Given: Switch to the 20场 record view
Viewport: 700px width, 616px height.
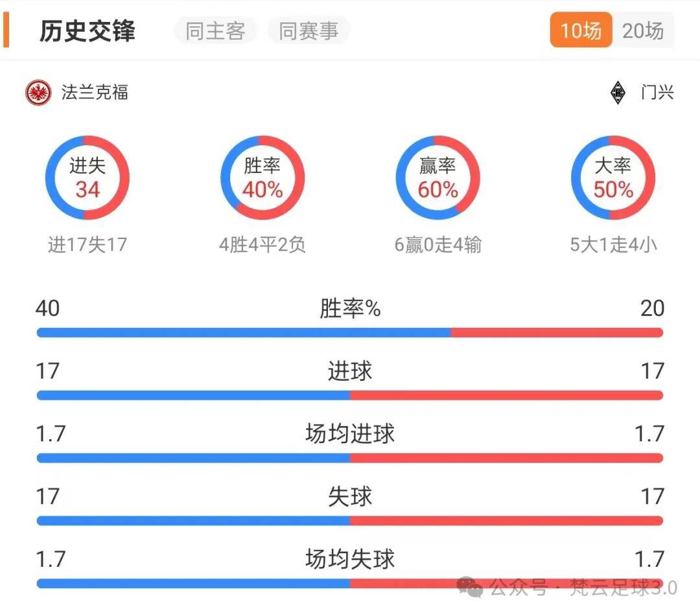Looking at the screenshot, I should 645,30.
